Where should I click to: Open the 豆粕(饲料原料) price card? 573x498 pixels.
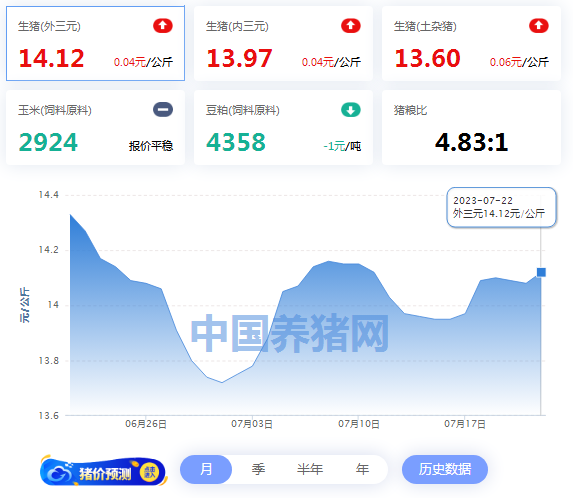(283, 128)
